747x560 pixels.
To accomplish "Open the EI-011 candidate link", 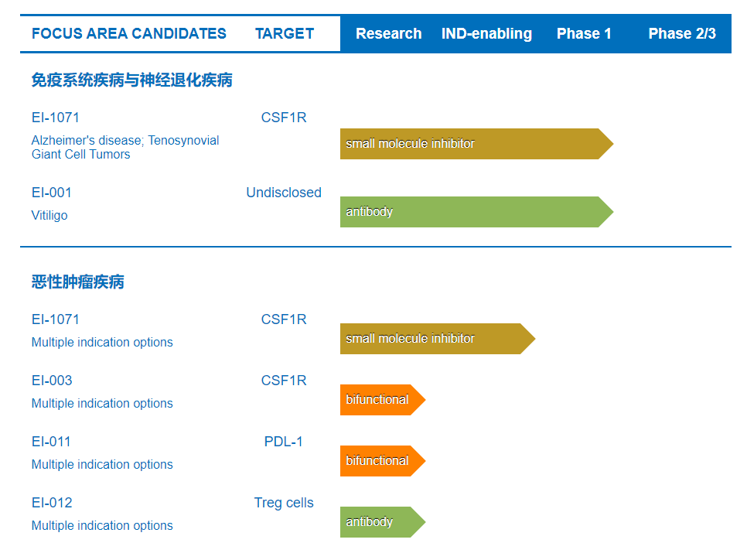I will pos(51,442).
